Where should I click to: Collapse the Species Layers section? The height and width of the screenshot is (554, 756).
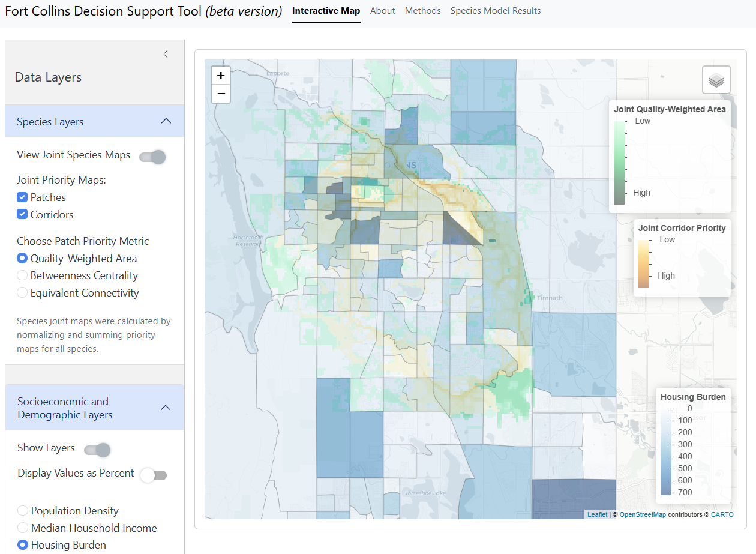click(x=166, y=120)
